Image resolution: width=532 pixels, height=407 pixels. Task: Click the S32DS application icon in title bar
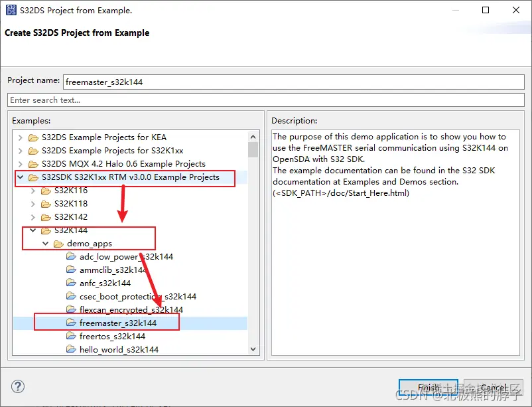(x=11, y=10)
